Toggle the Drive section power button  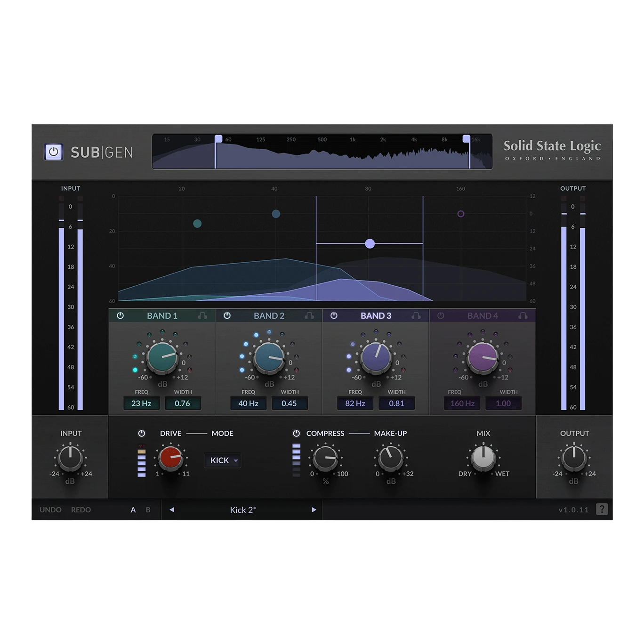142,433
